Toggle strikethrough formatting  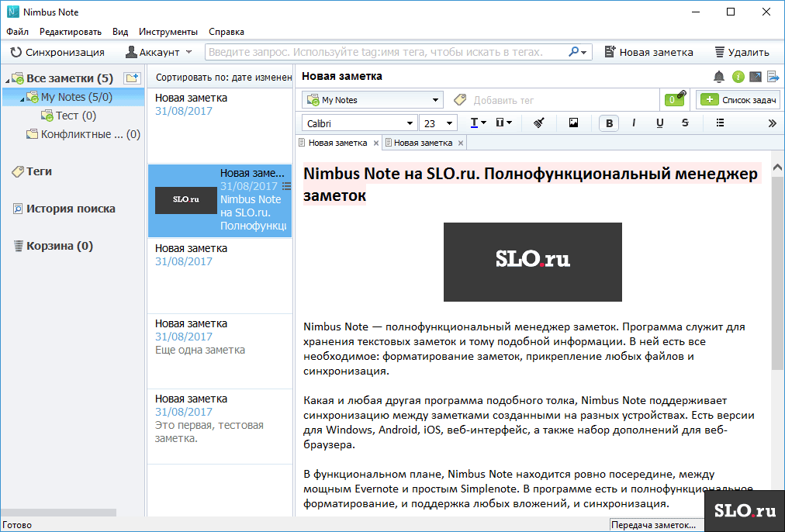(685, 123)
